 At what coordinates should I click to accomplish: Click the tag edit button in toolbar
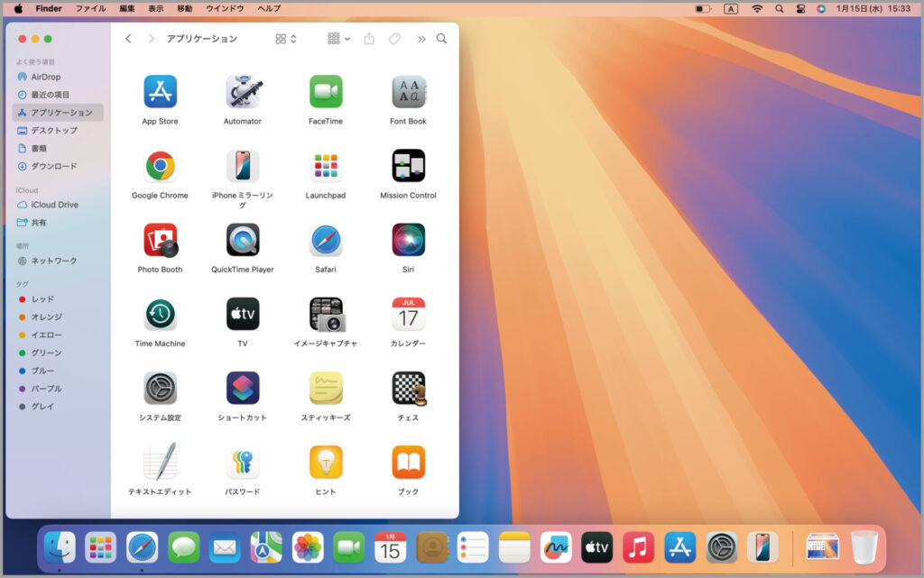coord(394,39)
